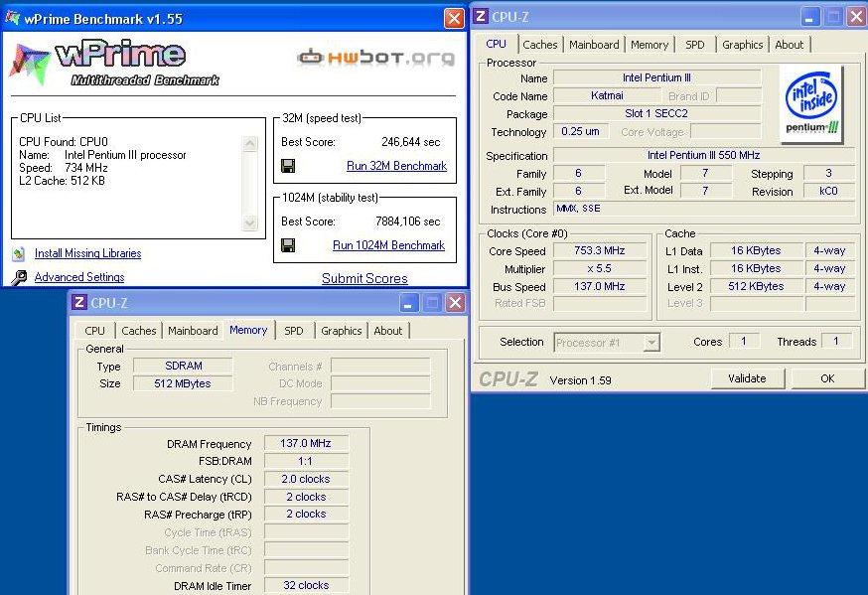The width and height of the screenshot is (868, 595).
Task: Click the Memory tab in the lower CPU-Z window
Action: click(248, 330)
